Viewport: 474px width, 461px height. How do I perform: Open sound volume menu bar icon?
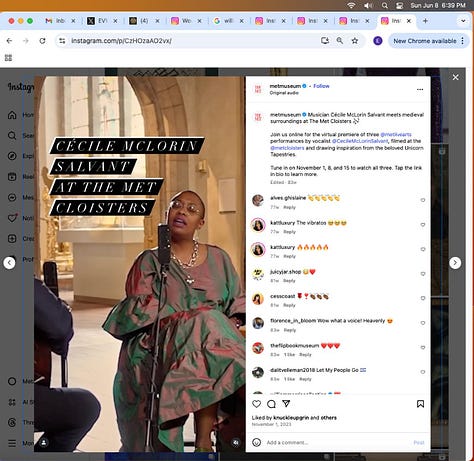[368, 5]
